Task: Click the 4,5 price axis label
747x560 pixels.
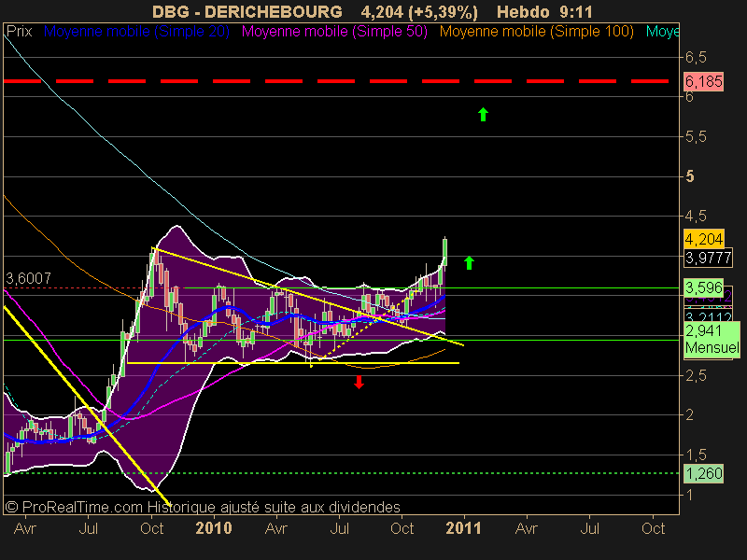Action: pyautogui.click(x=696, y=217)
